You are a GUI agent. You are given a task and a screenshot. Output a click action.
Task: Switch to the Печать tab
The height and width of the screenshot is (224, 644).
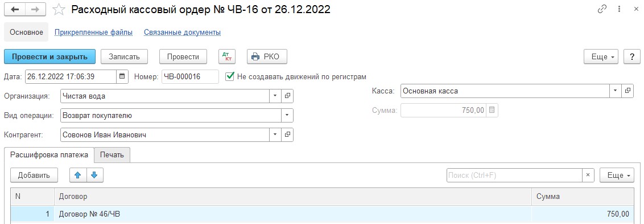click(112, 155)
